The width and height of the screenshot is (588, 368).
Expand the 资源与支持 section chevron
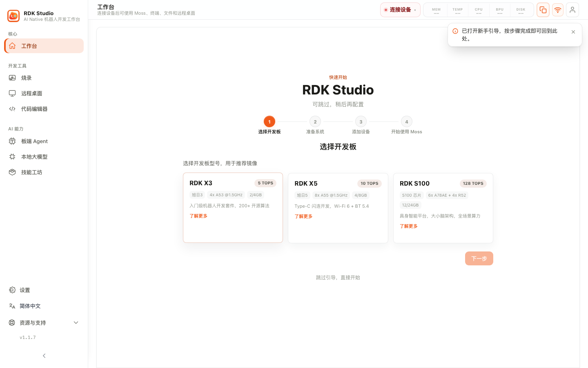(76, 323)
